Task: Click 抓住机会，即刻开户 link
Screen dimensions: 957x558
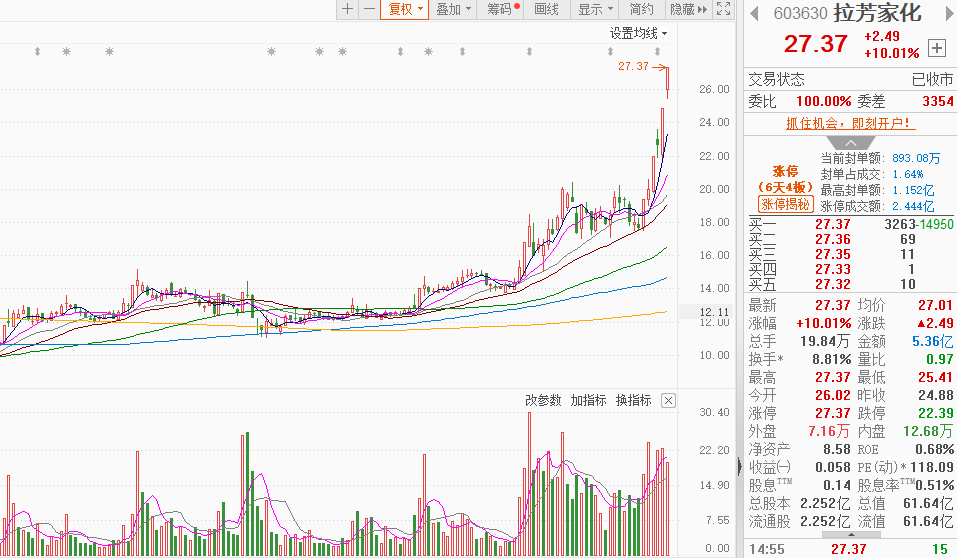Action: [850, 123]
